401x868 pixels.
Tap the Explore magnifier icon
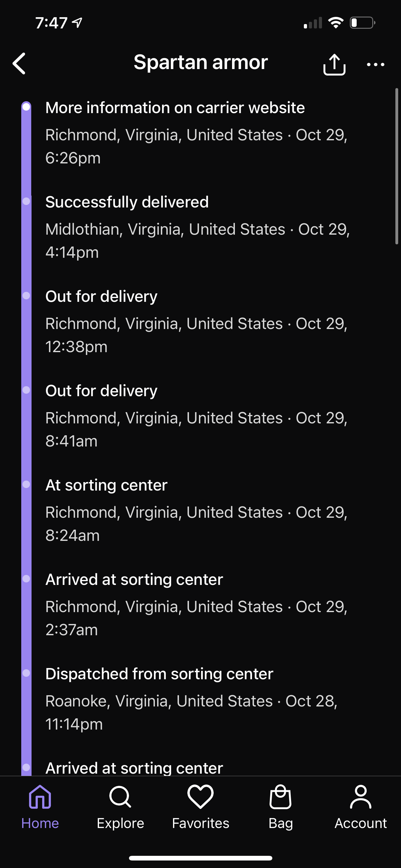(120, 797)
